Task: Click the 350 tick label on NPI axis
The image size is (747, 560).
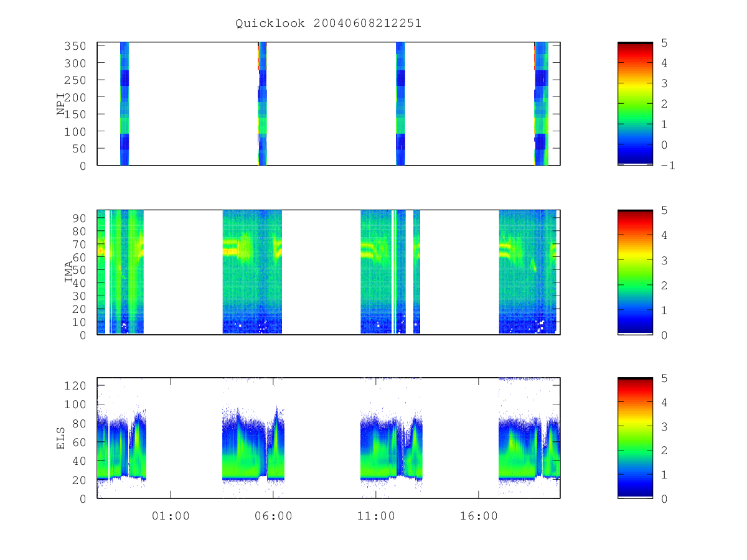Action: pyautogui.click(x=76, y=46)
